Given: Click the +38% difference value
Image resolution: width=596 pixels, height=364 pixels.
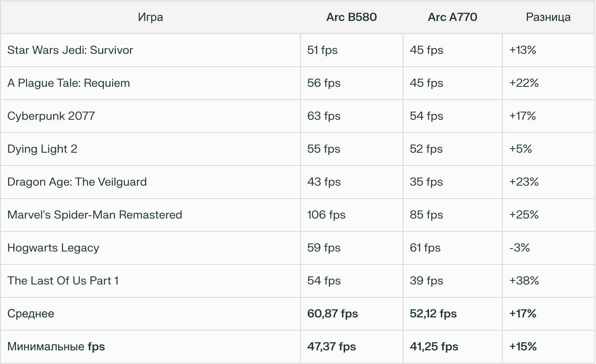Looking at the screenshot, I should 524,281.
